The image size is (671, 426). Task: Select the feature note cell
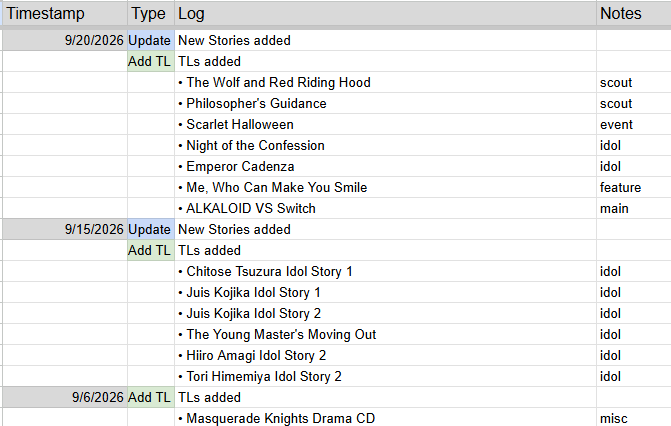634,187
